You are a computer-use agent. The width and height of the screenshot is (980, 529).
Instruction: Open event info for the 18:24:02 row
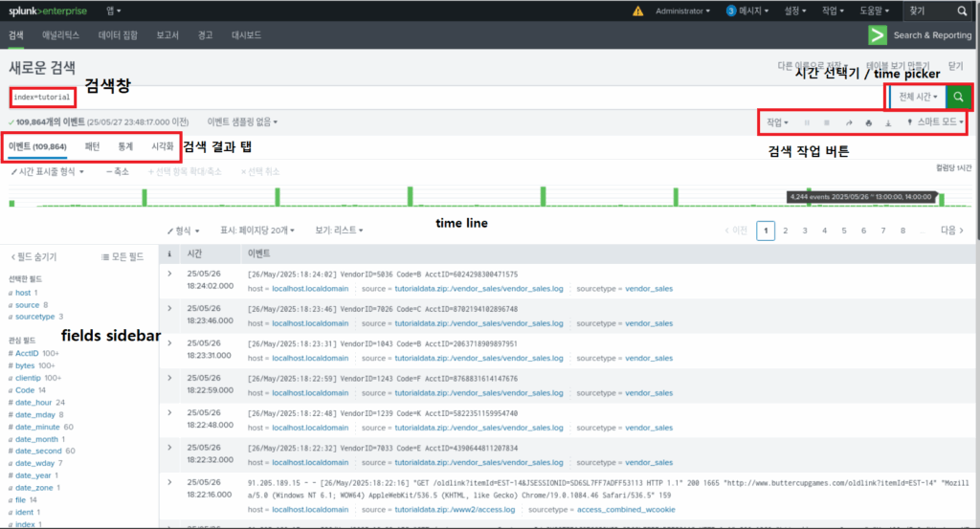169,275
